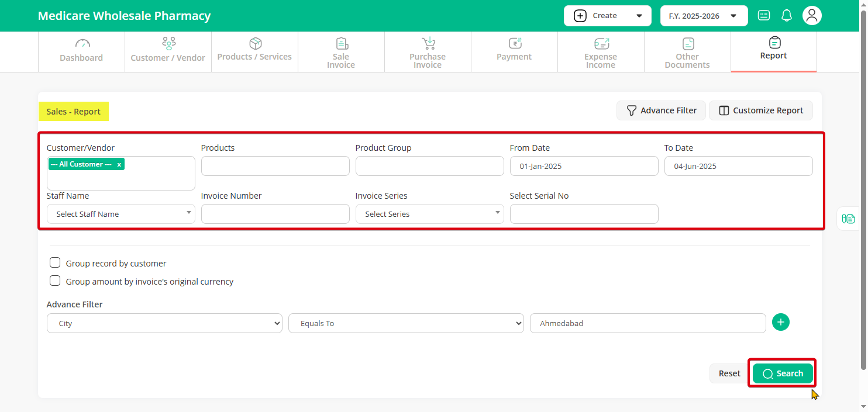Click the Medicare Wholesale Pharmacy title
This screenshot has height=412, width=868.
124,16
